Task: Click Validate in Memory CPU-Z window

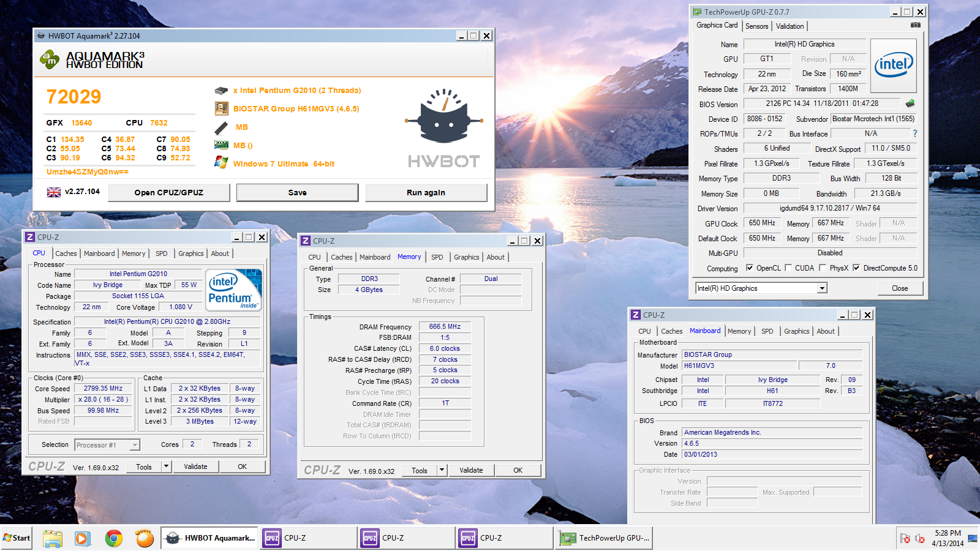Action: click(471, 470)
